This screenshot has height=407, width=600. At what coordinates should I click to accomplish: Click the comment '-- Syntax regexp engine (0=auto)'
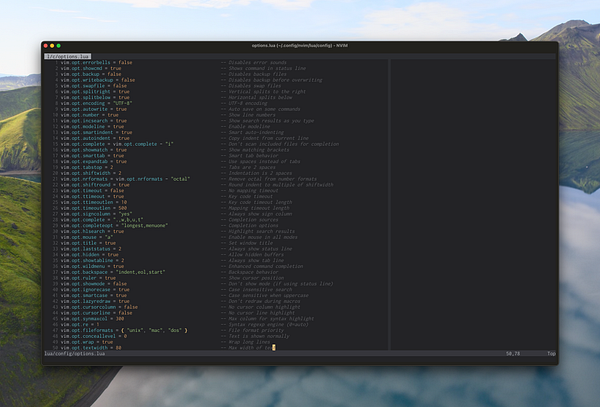click(264, 324)
